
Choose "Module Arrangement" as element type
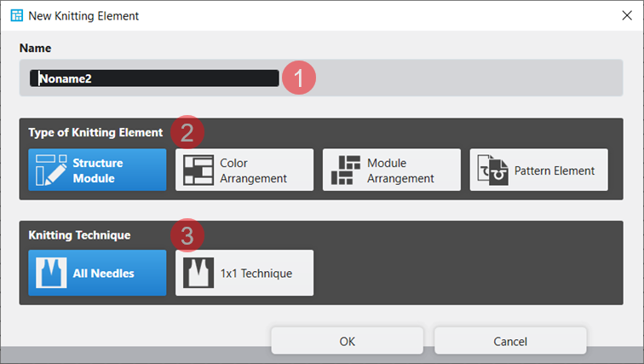pyautogui.click(x=392, y=170)
